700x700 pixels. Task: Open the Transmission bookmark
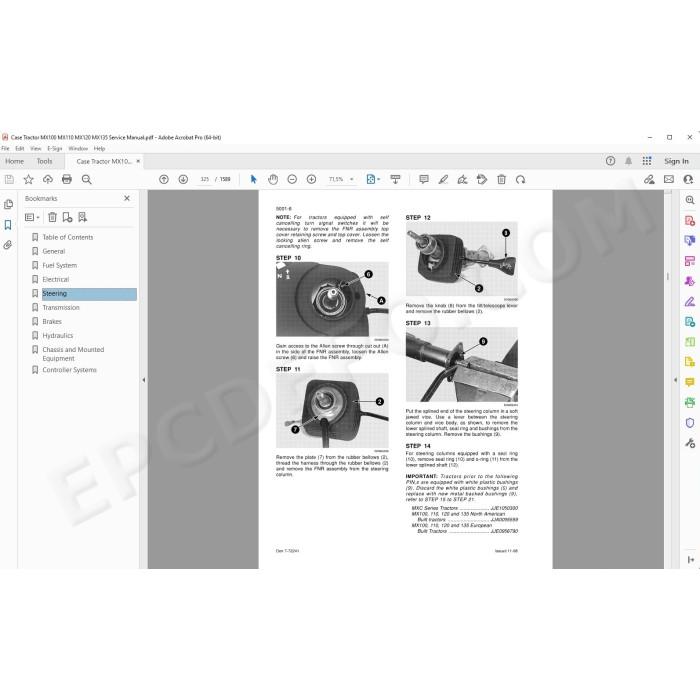coord(61,308)
